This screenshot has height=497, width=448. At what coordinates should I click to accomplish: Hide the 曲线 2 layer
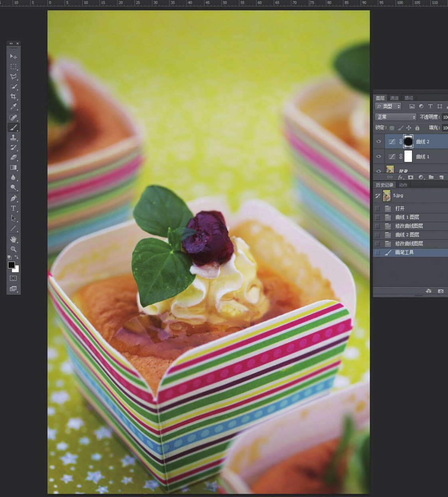pyautogui.click(x=379, y=142)
